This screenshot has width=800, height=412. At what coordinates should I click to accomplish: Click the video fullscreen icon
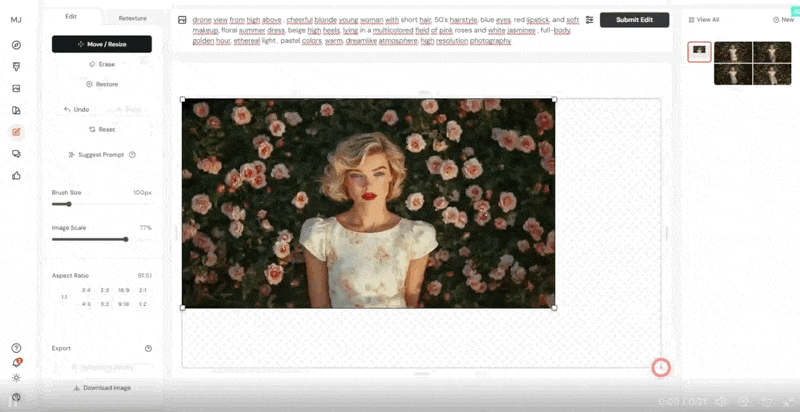pyautogui.click(x=788, y=402)
